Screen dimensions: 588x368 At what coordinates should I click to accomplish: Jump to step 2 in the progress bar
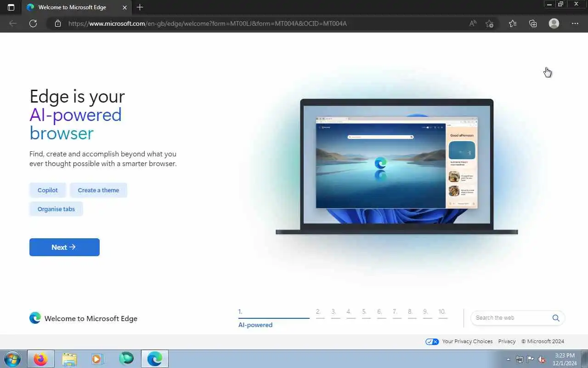[320, 313]
